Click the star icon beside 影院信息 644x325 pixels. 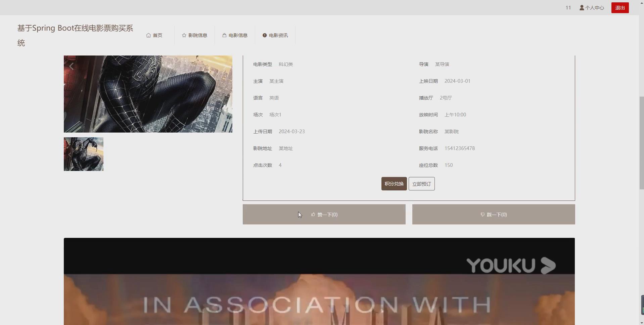point(184,35)
